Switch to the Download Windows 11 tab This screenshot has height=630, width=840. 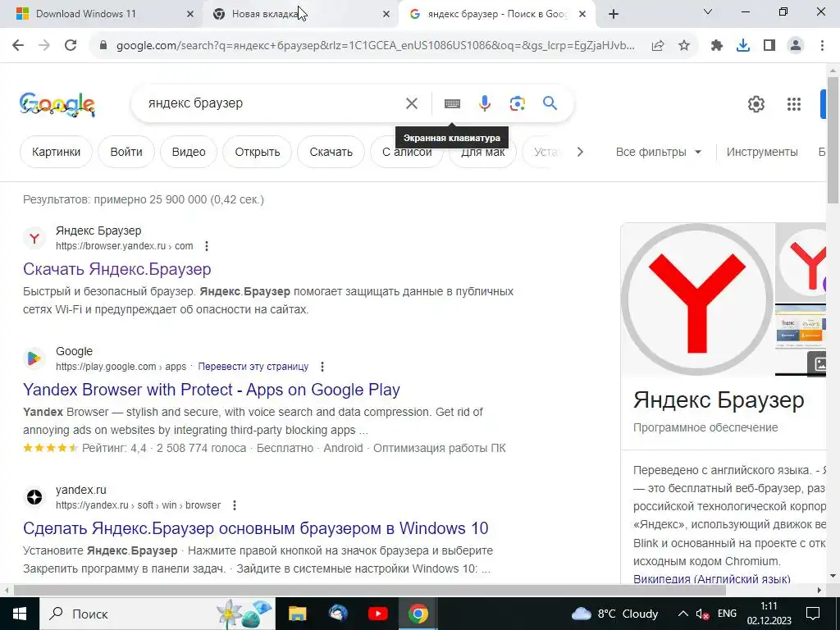(x=102, y=14)
